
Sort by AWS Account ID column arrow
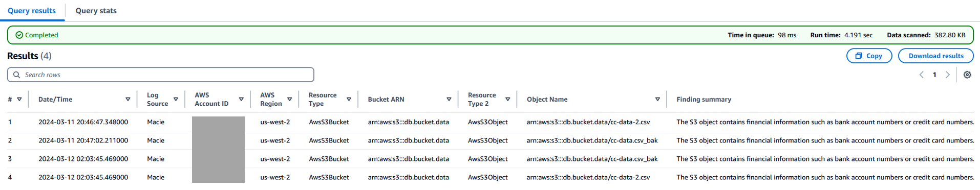tap(241, 99)
